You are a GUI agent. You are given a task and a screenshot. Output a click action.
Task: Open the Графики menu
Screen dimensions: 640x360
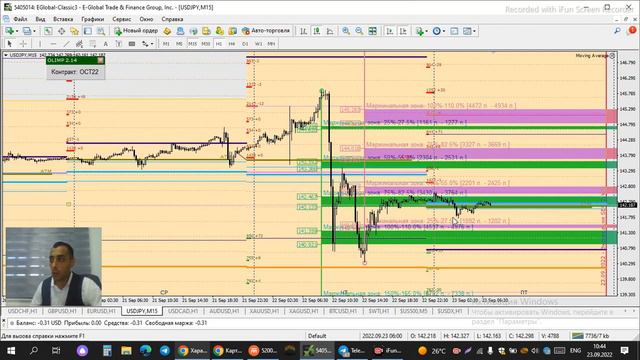coord(93,19)
